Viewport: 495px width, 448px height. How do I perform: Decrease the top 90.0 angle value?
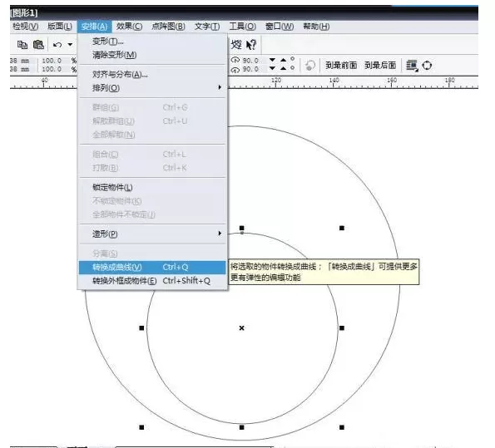[x=272, y=60]
